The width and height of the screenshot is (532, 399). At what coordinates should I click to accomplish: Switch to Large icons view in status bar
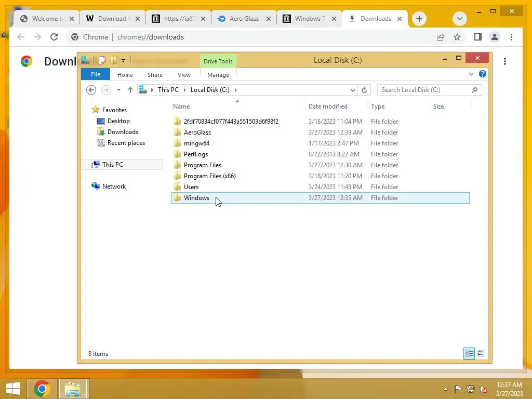[x=481, y=353]
